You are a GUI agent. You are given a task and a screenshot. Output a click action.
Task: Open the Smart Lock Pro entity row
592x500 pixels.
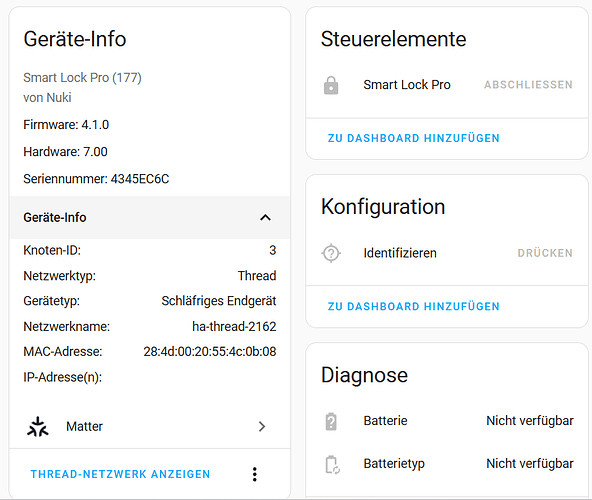coord(447,85)
